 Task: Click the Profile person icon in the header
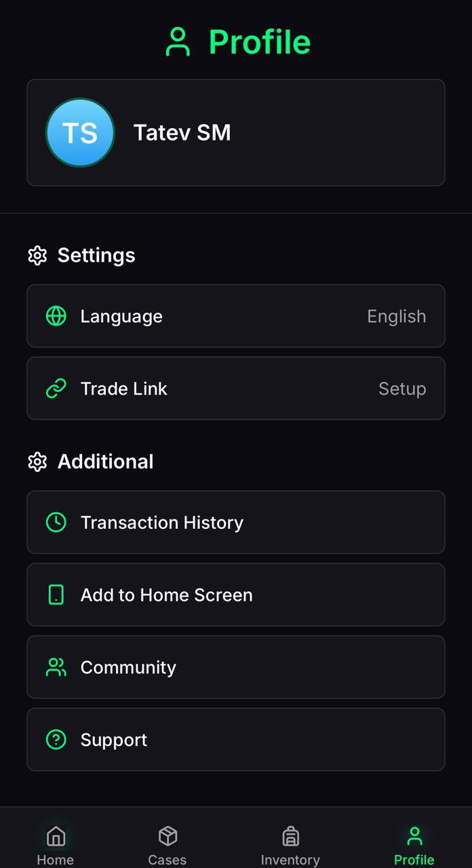tap(178, 41)
